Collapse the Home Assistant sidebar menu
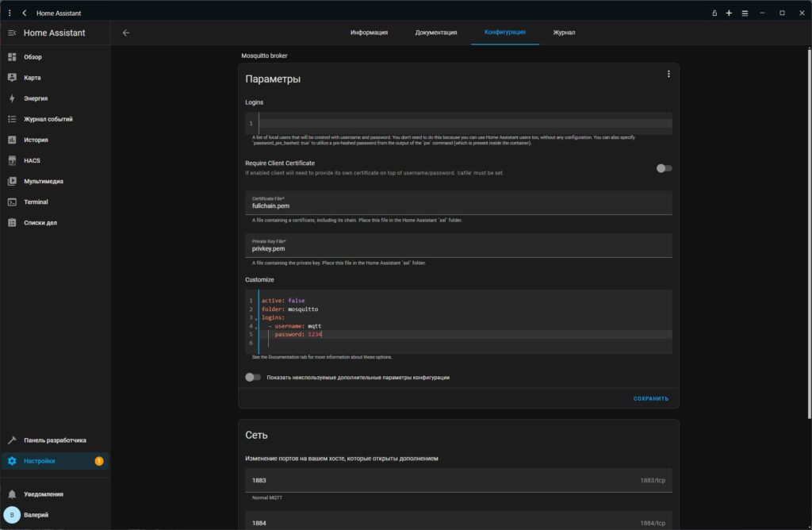The height and width of the screenshot is (530, 812). [x=12, y=33]
